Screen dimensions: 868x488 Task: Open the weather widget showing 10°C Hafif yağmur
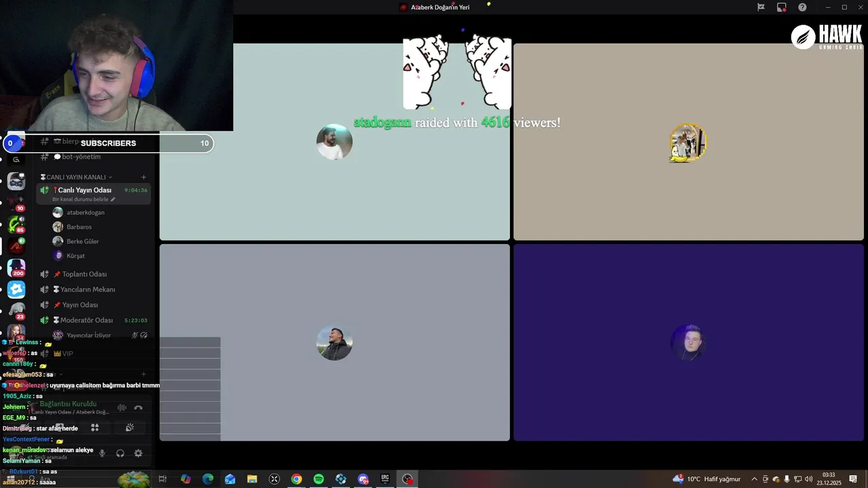(x=707, y=479)
